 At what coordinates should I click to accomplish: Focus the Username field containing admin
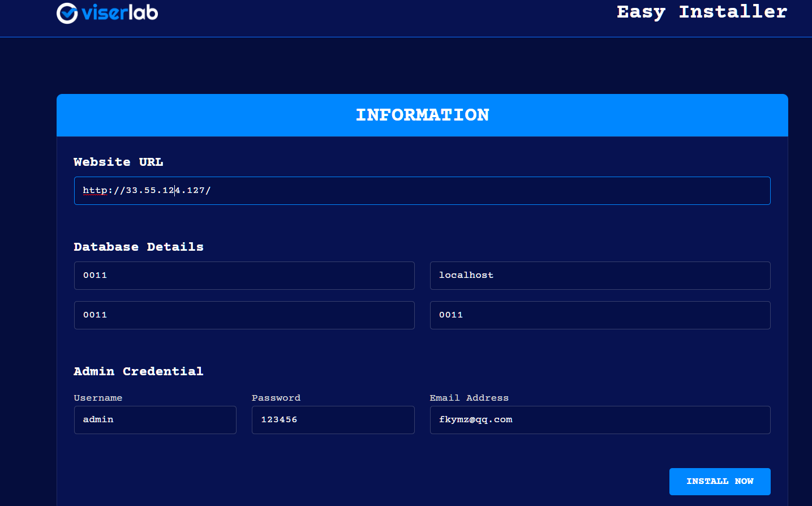point(155,420)
